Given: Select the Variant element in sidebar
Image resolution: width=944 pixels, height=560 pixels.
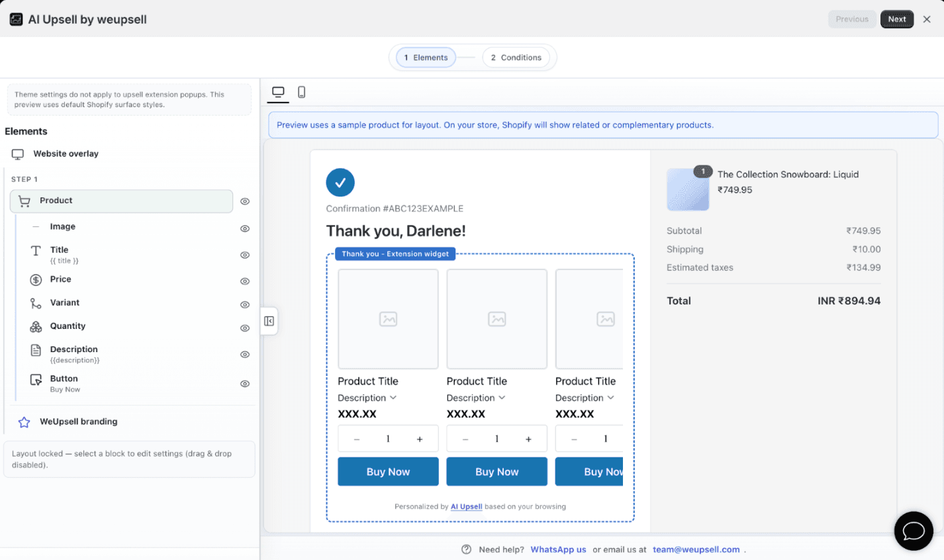Looking at the screenshot, I should pyautogui.click(x=64, y=303).
